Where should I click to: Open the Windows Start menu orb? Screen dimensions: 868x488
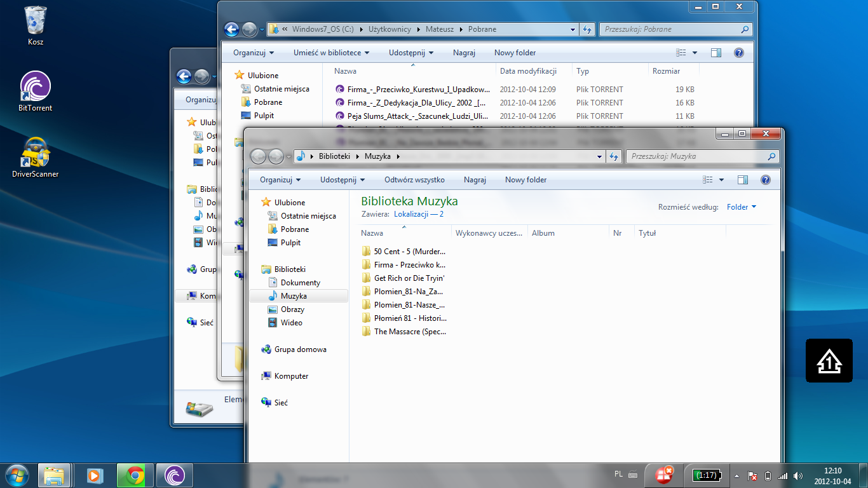coord(17,475)
